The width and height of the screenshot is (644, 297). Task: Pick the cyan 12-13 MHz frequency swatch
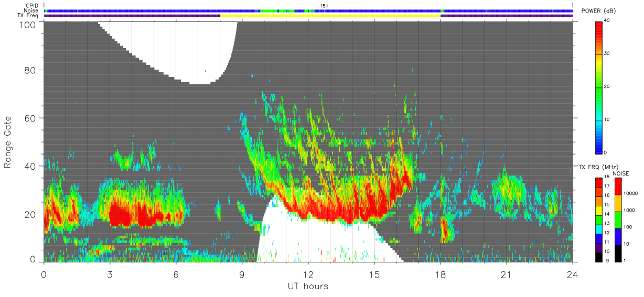598,229
